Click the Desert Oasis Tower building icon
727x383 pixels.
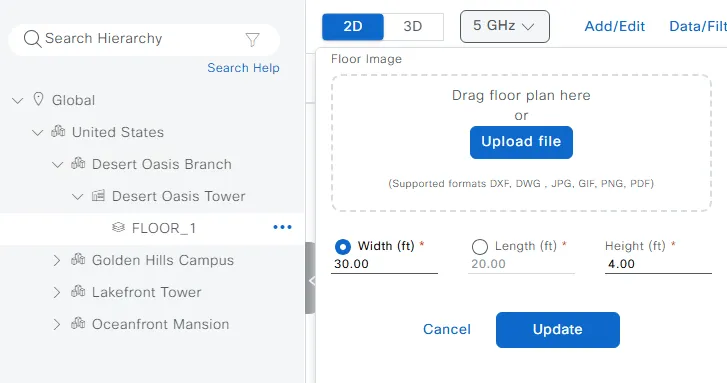point(98,196)
